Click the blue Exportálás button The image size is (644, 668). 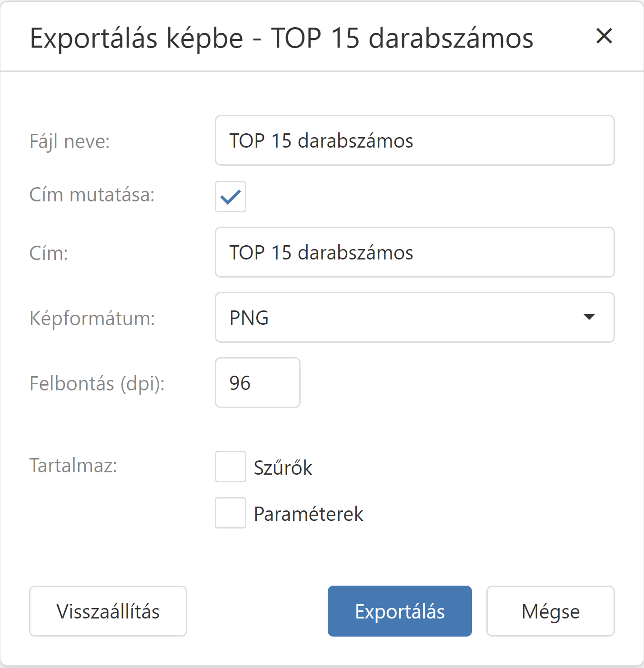click(x=400, y=611)
